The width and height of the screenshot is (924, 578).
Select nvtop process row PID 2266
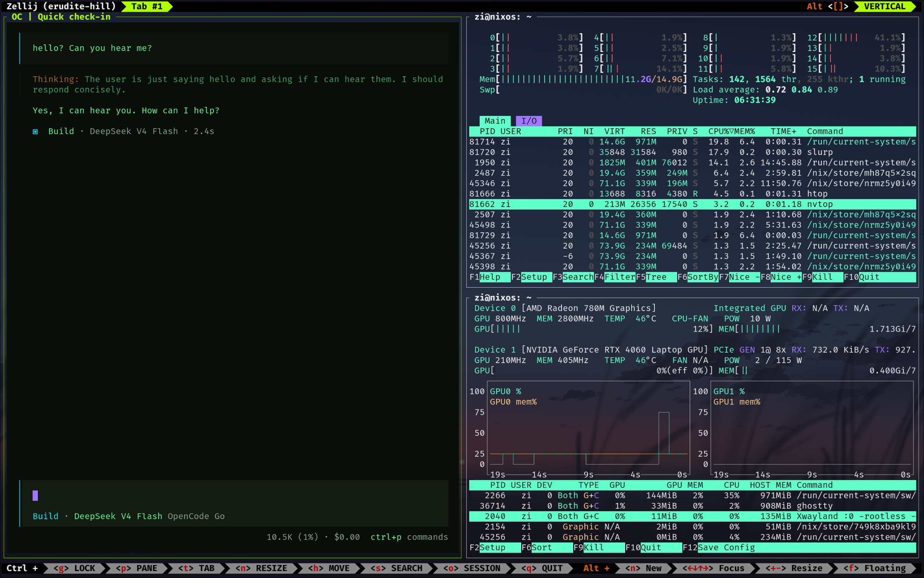coord(693,496)
